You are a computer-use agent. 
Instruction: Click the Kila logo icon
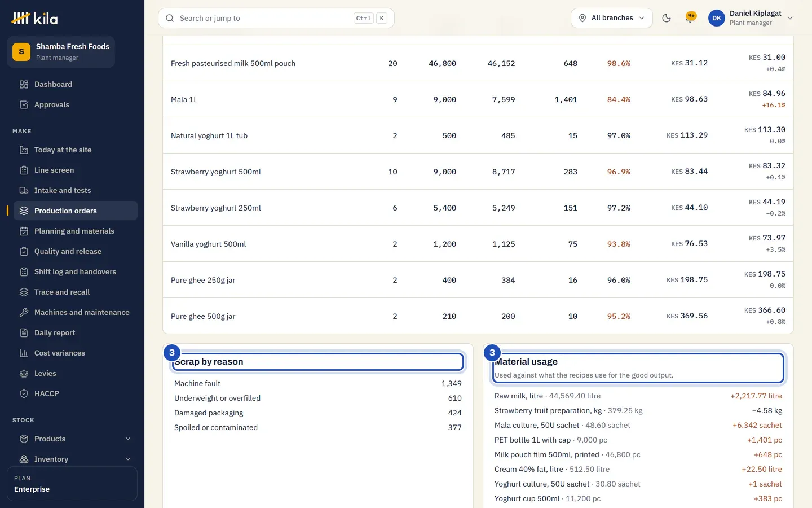[21, 18]
